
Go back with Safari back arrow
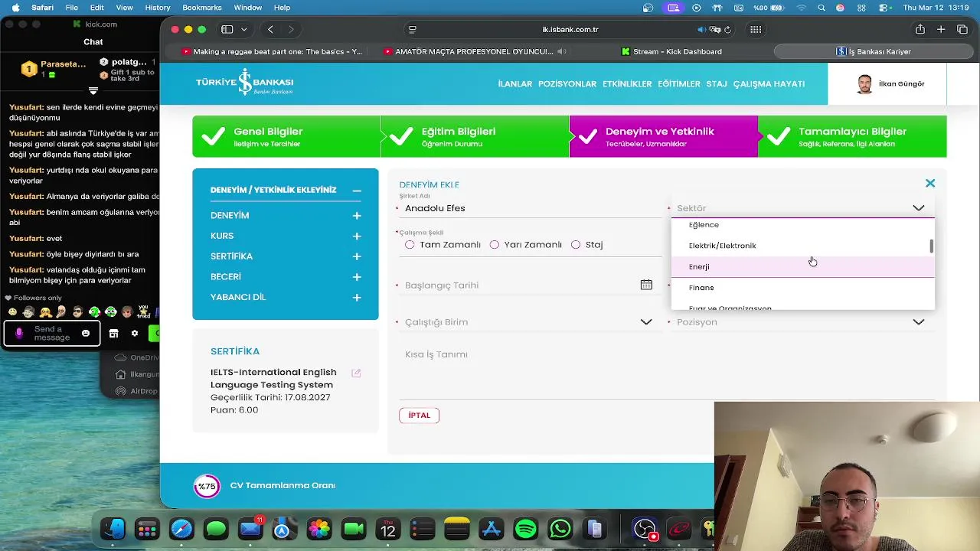pos(270,30)
